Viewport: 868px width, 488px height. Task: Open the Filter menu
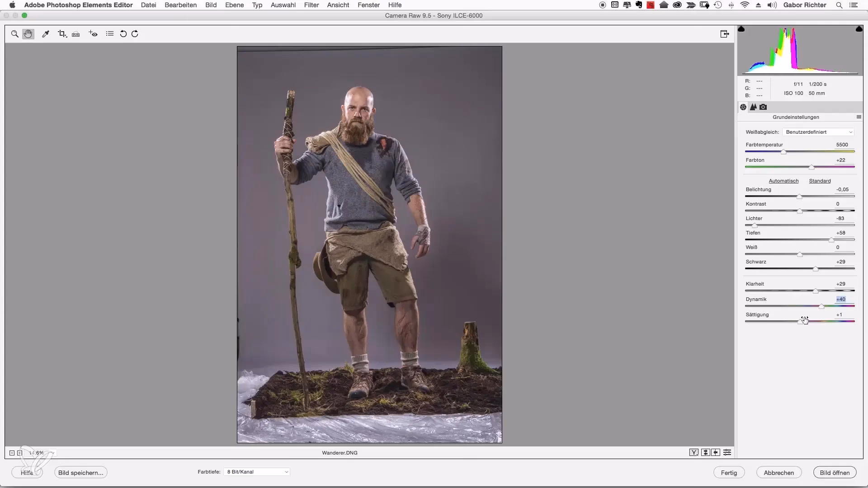pos(311,5)
